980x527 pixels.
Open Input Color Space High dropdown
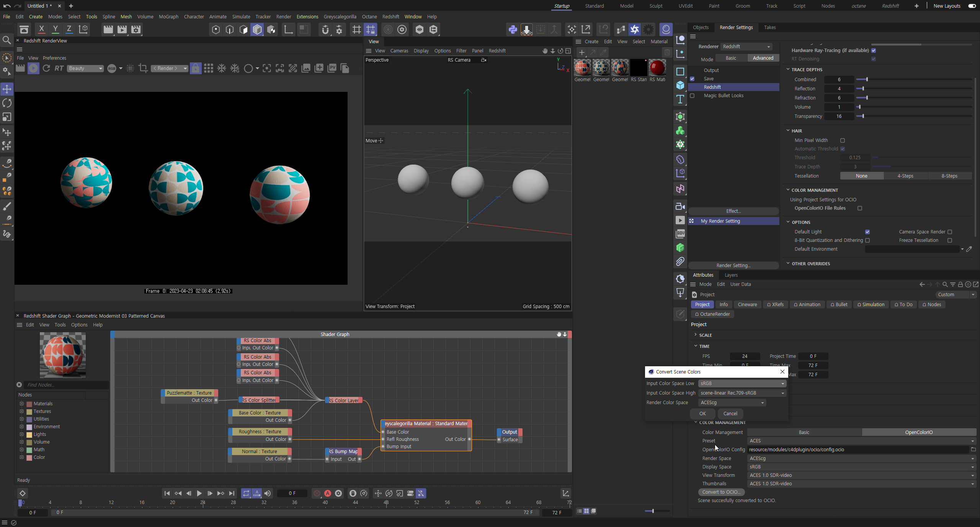pyautogui.click(x=742, y=393)
